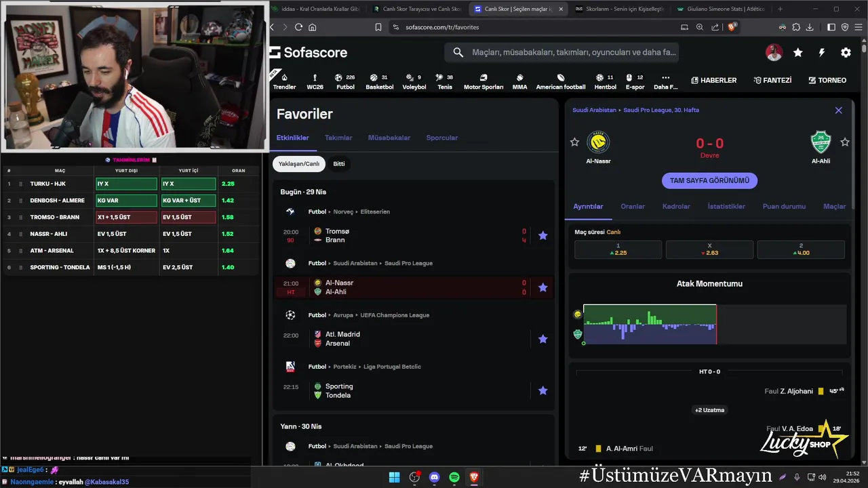Open the Puan durumu tab
Screen dimensions: 868x488
click(x=784, y=206)
